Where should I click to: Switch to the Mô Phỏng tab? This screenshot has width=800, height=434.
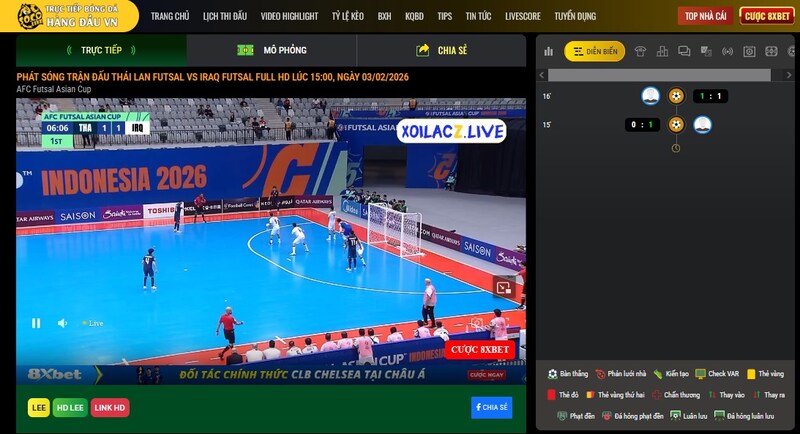click(x=271, y=50)
